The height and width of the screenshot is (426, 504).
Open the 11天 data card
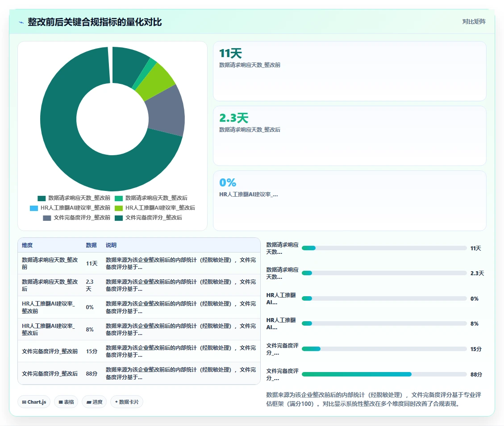[x=350, y=71]
